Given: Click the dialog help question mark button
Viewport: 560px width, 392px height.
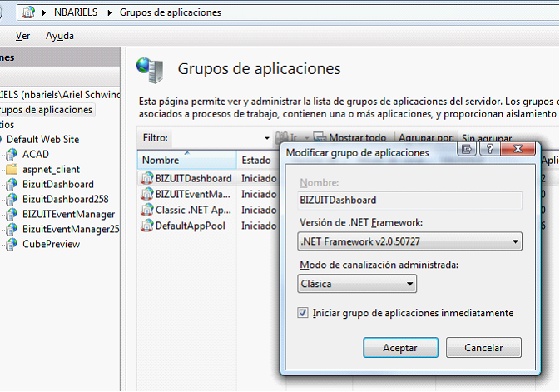Looking at the screenshot, I should [x=489, y=149].
